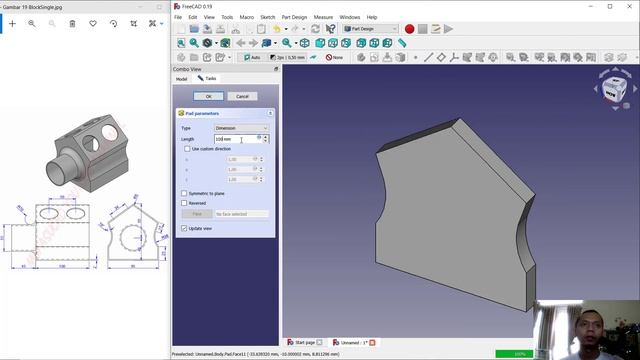Image resolution: width=640 pixels, height=360 pixels.
Task: Click the navigation cube in 3D view
Action: click(614, 89)
